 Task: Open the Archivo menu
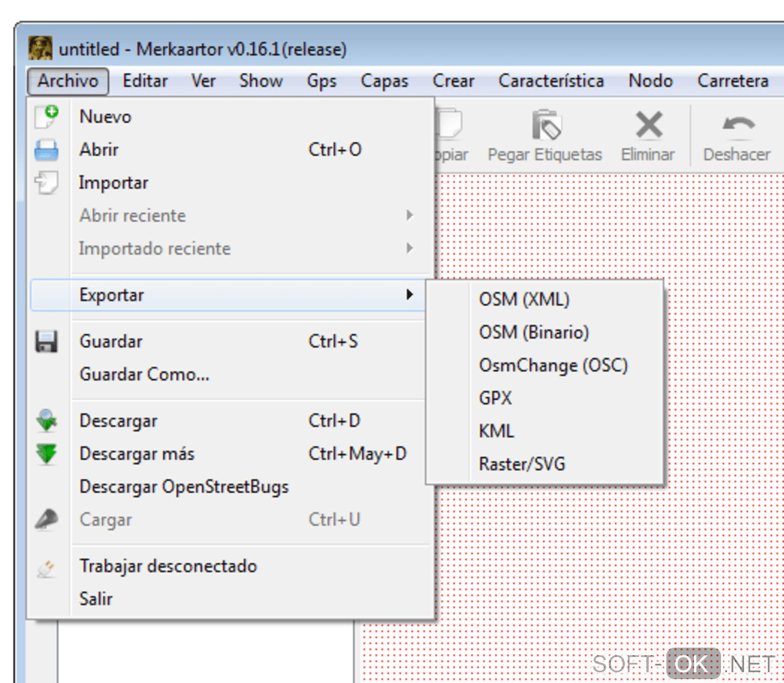[x=68, y=81]
